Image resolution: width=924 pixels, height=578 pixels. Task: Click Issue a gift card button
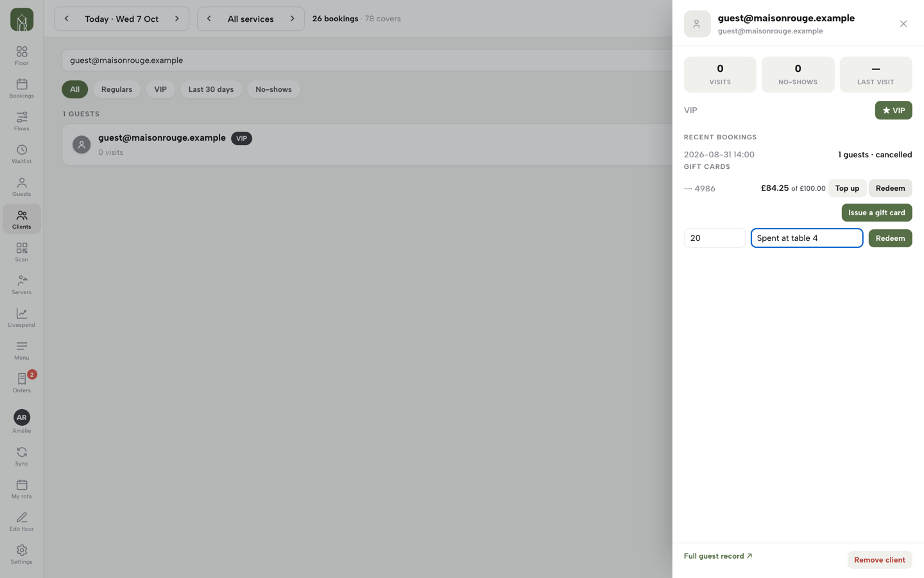877,213
